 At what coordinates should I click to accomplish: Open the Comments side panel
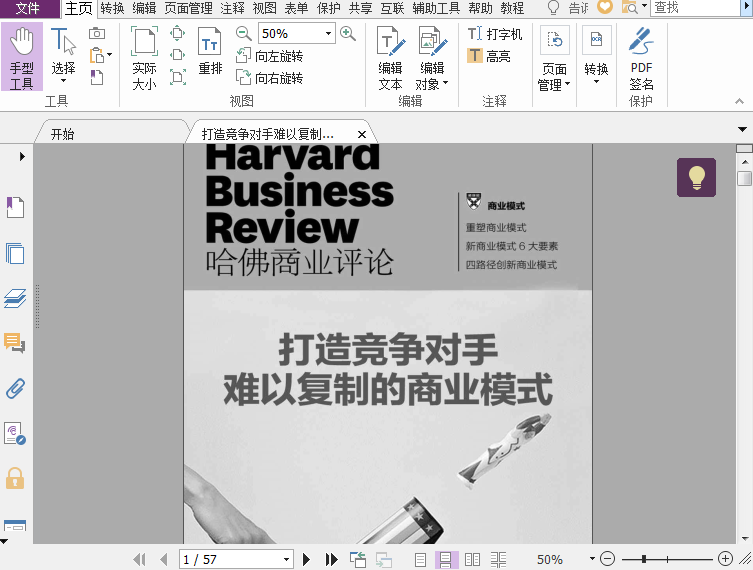pyautogui.click(x=15, y=343)
